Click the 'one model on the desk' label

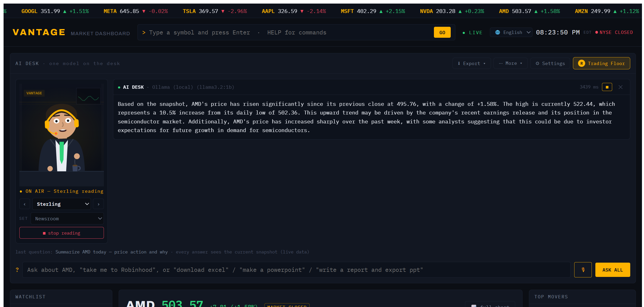click(85, 63)
